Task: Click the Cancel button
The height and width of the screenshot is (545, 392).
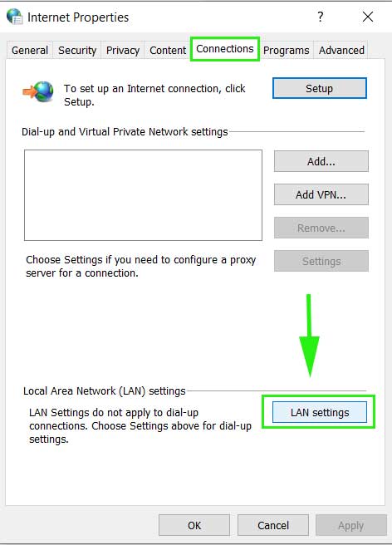Action: [273, 525]
